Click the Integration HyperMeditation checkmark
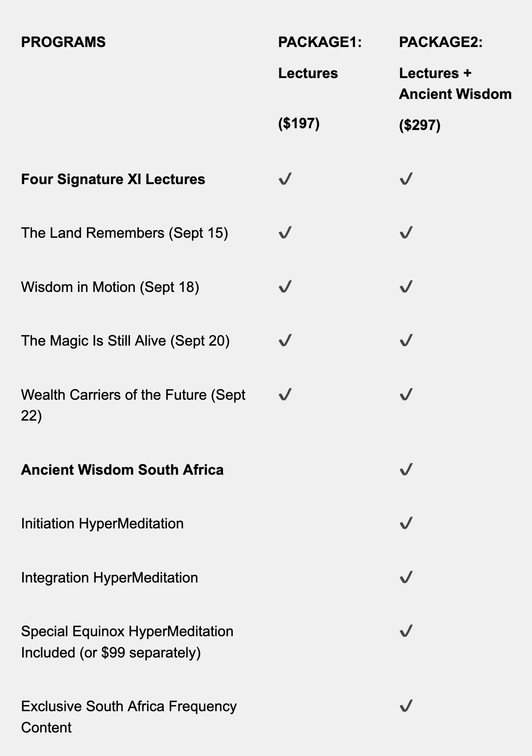This screenshot has height=756, width=532. pyautogui.click(x=406, y=577)
